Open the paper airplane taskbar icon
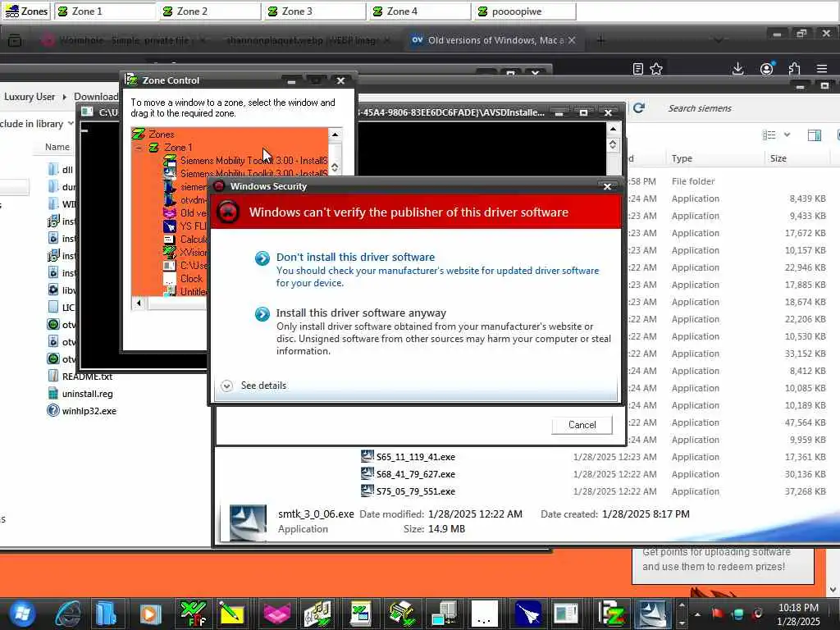 (528, 614)
